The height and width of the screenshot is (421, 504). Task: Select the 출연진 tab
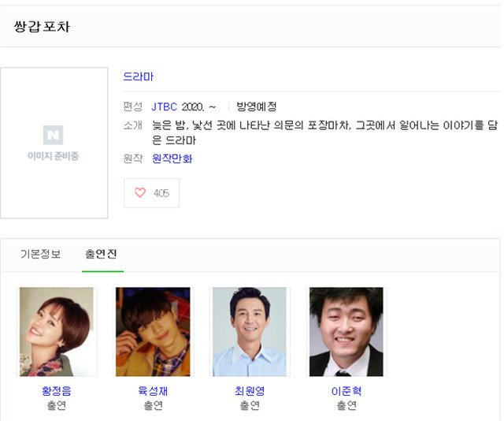pos(101,254)
